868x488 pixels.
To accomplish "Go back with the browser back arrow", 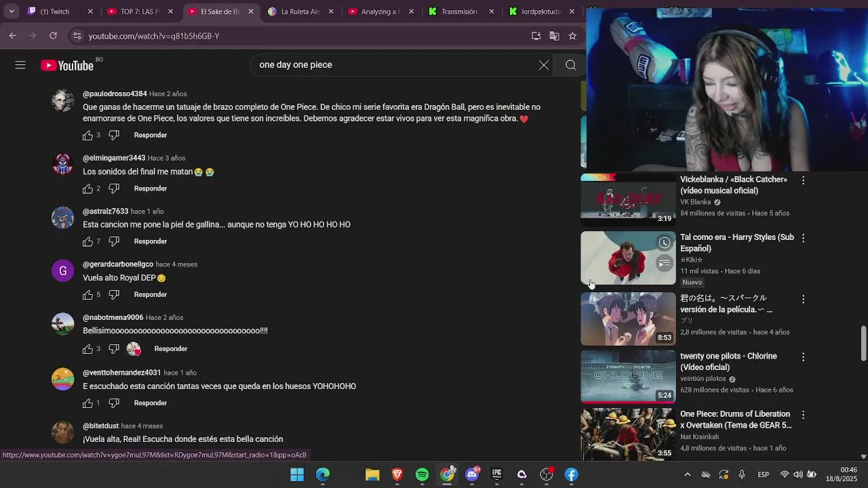I will [13, 36].
